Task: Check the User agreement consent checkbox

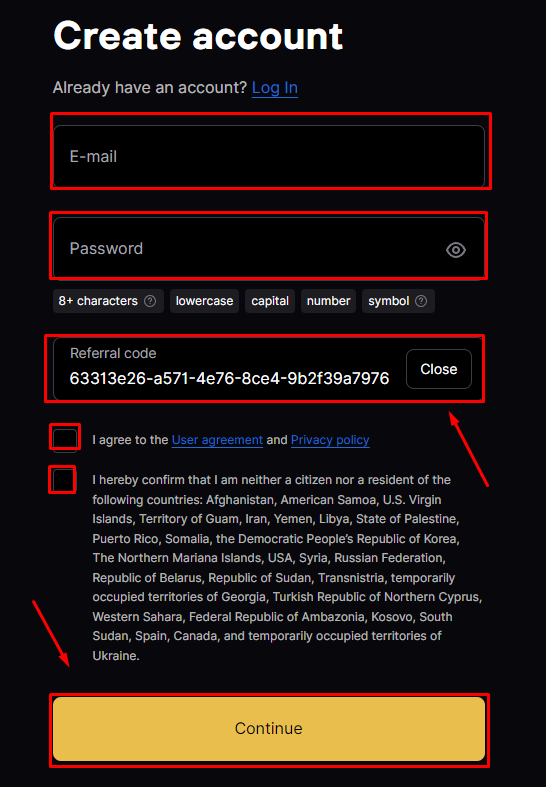Action: coord(65,439)
